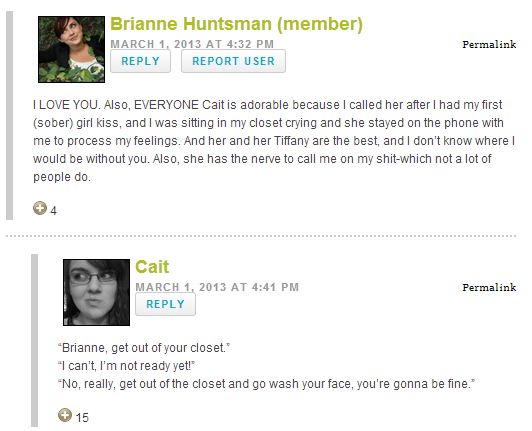
Task: Upvote Cait's reply with the plus icon
Action: pyautogui.click(x=65, y=415)
